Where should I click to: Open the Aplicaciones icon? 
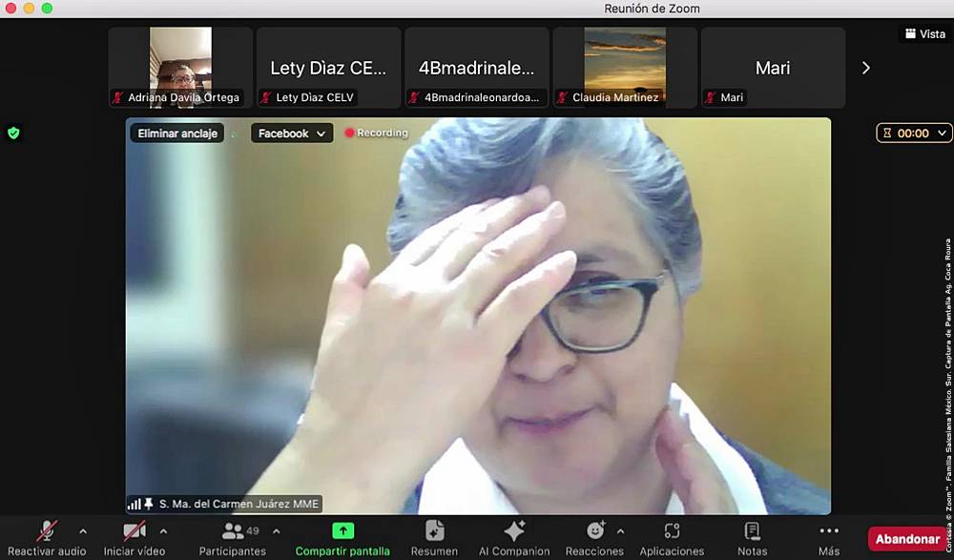[x=672, y=530]
